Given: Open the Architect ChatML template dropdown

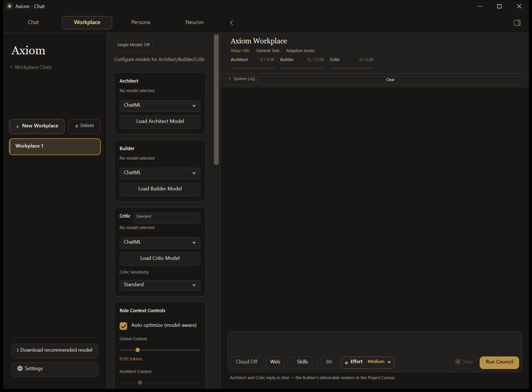Looking at the screenshot, I should (x=160, y=106).
